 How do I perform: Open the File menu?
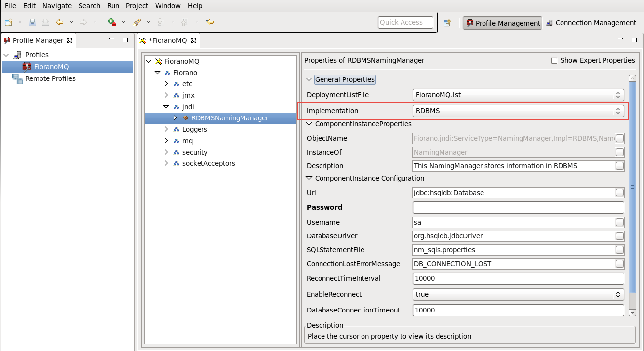click(x=10, y=6)
